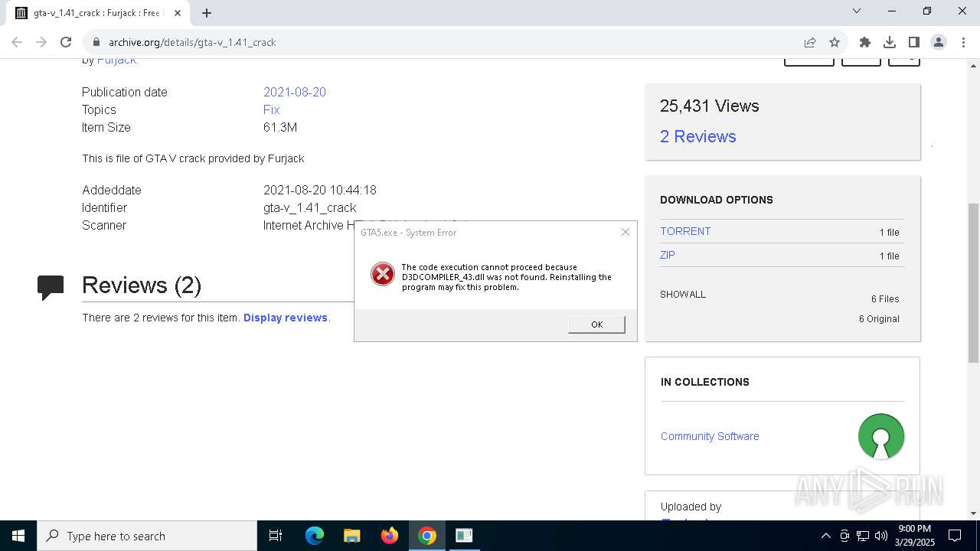Open a new tab with plus button
980x551 pixels.
(207, 12)
